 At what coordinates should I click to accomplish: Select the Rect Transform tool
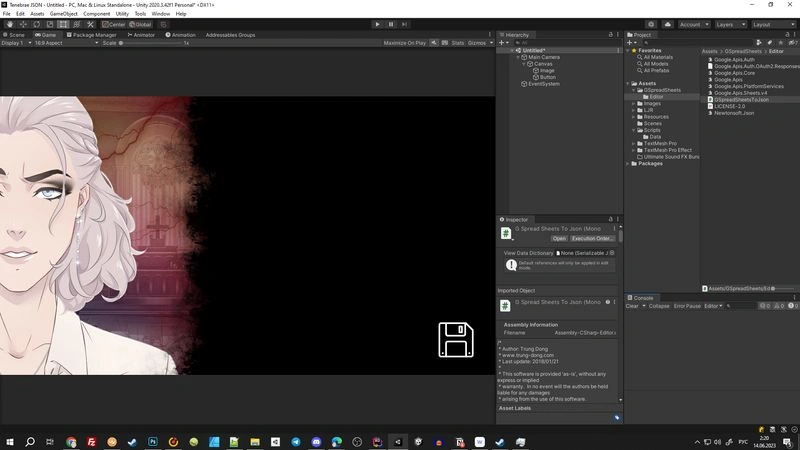pyautogui.click(x=63, y=24)
